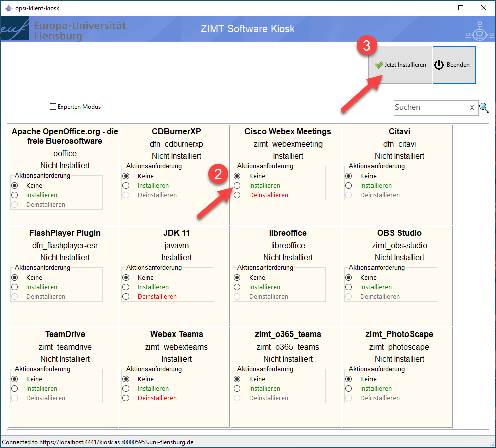
Task: Select Installieren for zimt_PhotoScape
Action: tap(349, 389)
